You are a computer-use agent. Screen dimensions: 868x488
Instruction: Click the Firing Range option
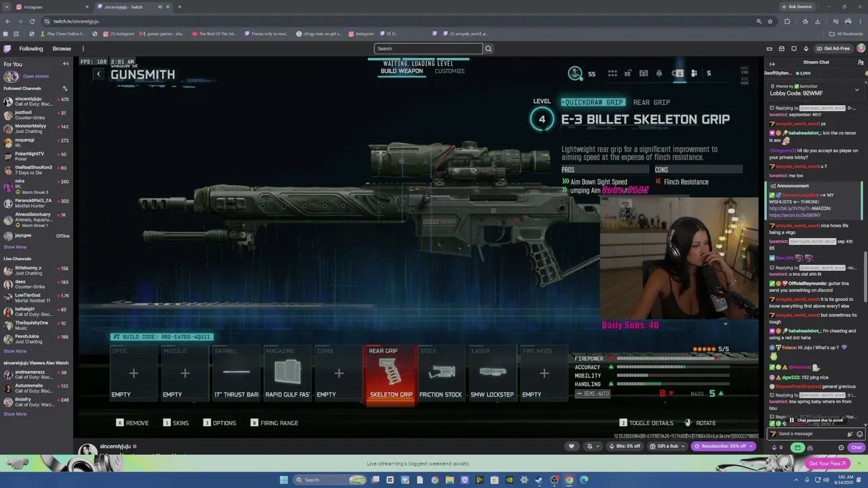275,423
